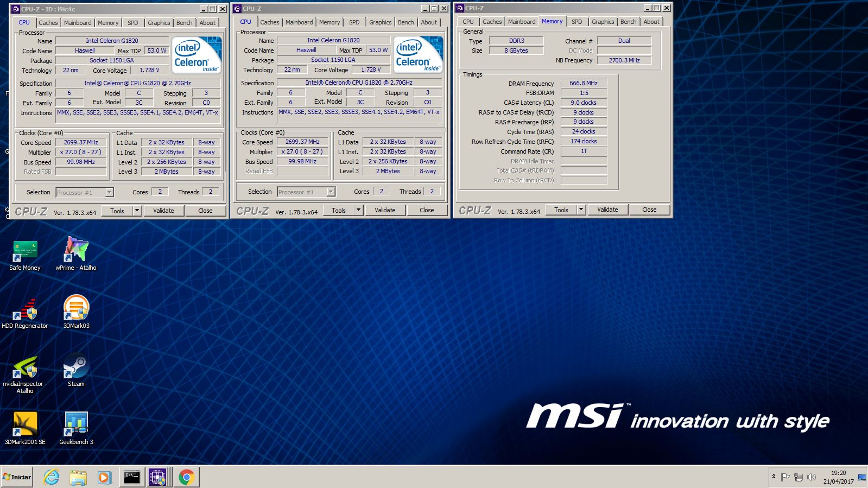Open 3DMark2001 SE desktop icon
Image resolution: width=868 pixels, height=488 pixels.
25,428
